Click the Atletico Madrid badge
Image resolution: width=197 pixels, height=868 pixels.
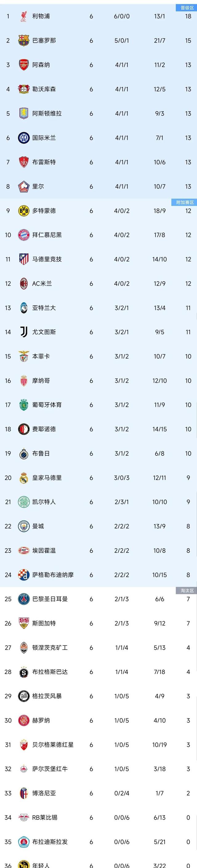24,259
